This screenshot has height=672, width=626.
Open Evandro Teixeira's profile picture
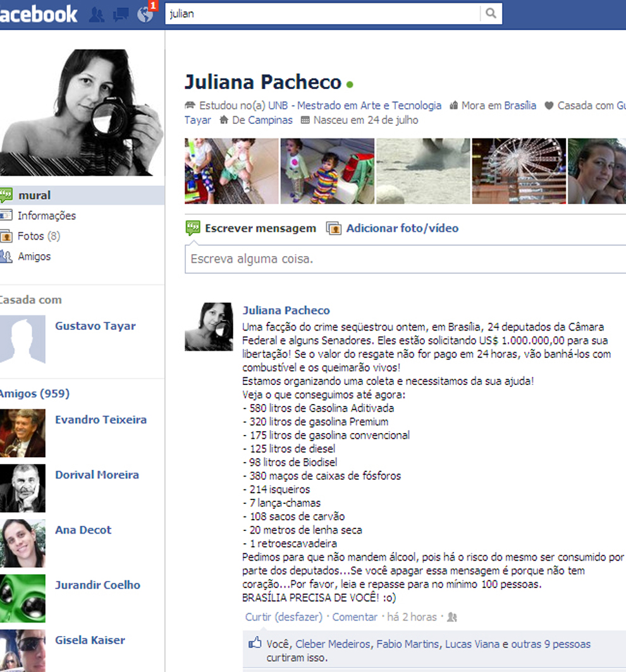pos(22,433)
